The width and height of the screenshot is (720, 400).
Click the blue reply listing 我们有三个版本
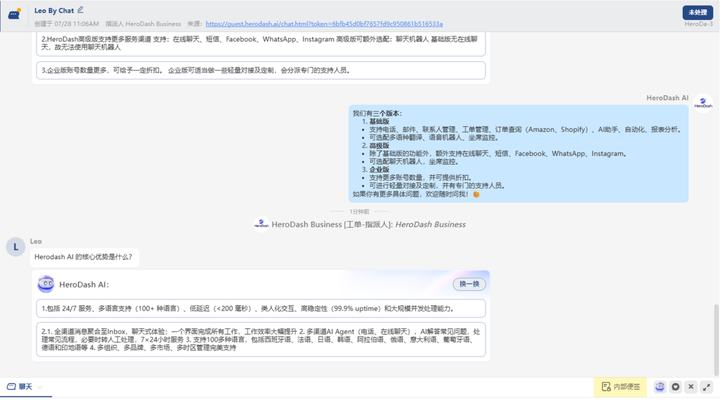[x=518, y=153]
